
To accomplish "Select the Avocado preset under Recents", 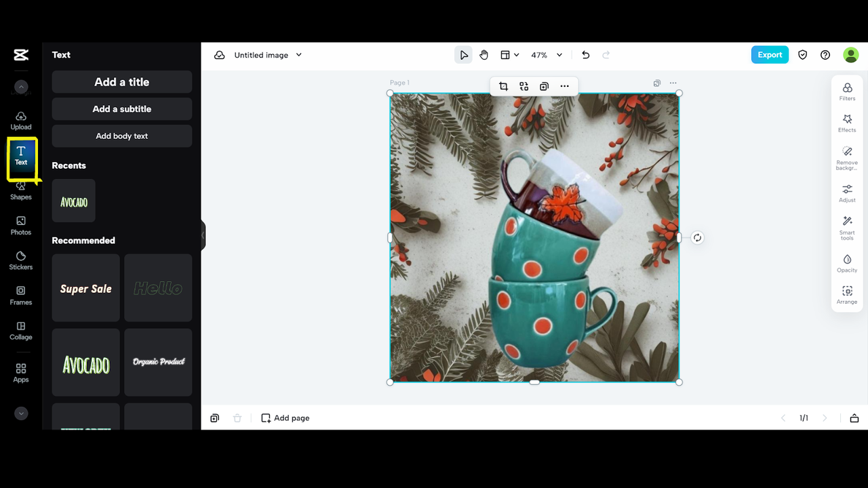I will (74, 201).
